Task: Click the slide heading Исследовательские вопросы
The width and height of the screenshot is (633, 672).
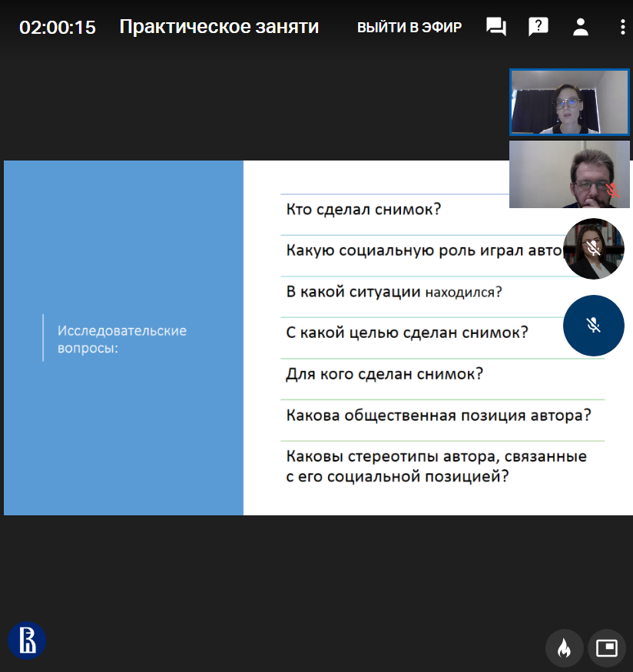Action: (122, 339)
